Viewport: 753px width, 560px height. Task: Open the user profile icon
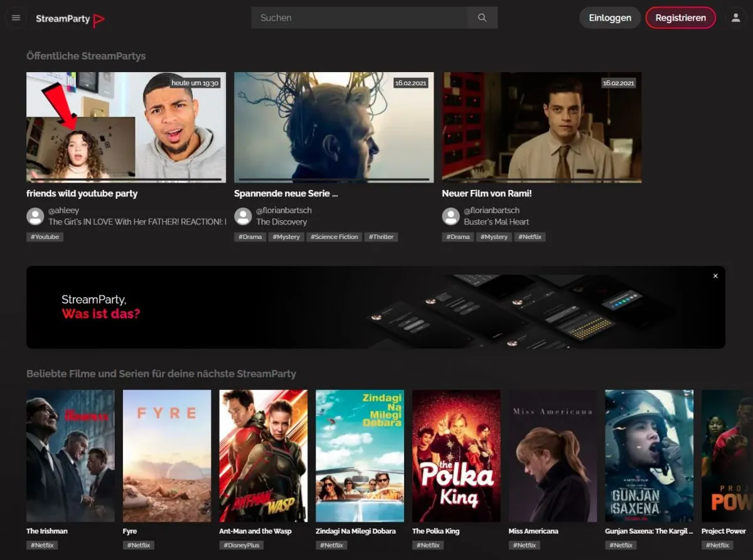[x=736, y=18]
